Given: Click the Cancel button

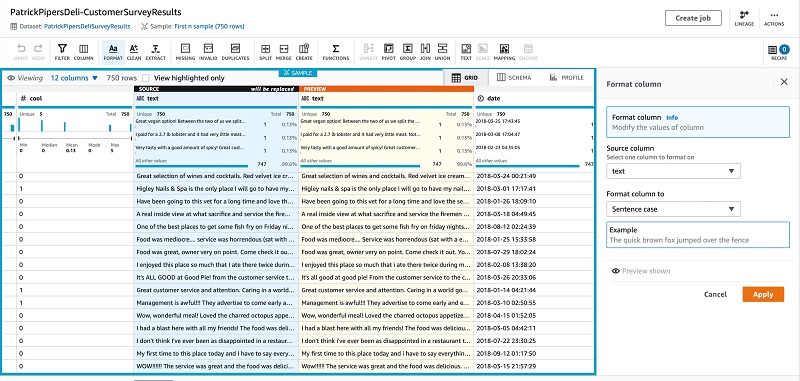Looking at the screenshot, I should point(715,294).
